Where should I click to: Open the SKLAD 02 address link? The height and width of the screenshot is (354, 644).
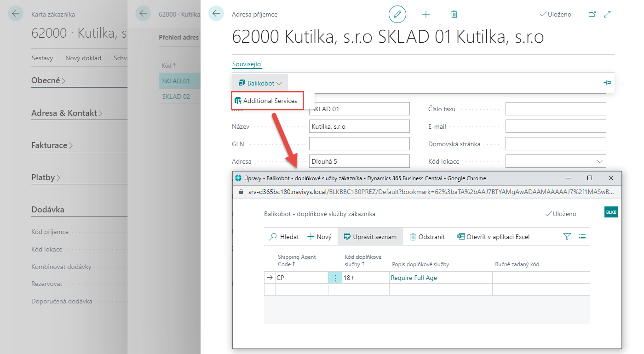coord(176,97)
